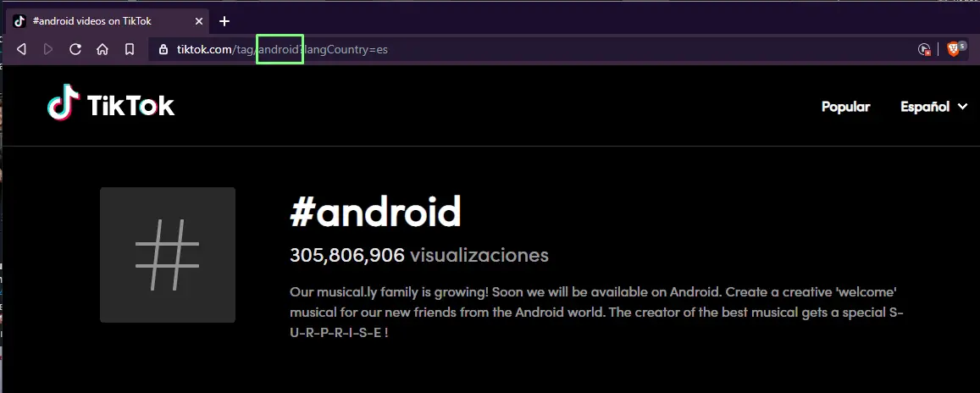Expand the Español language dropdown

[x=933, y=107]
